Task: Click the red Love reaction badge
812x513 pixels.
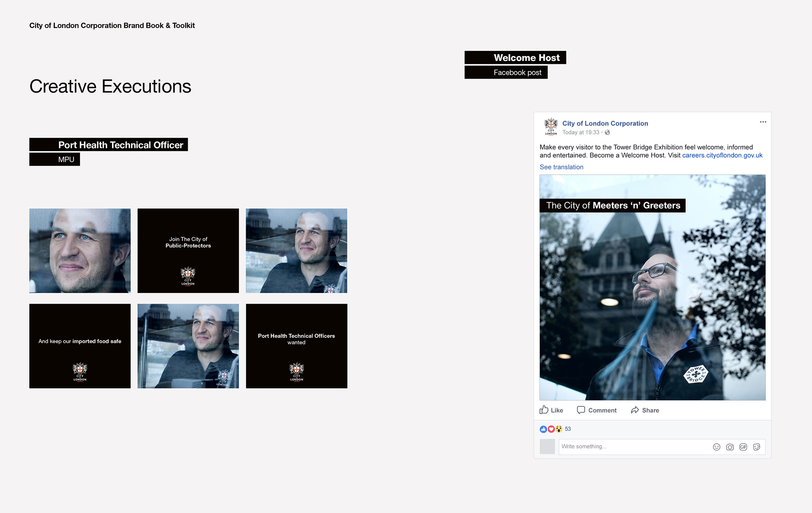Action: pyautogui.click(x=551, y=429)
